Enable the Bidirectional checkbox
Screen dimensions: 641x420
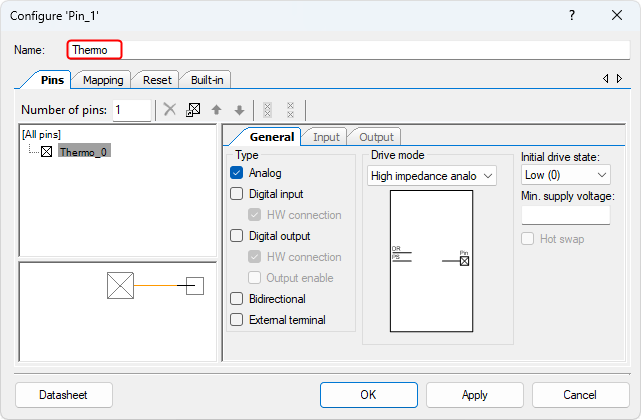pyautogui.click(x=237, y=299)
